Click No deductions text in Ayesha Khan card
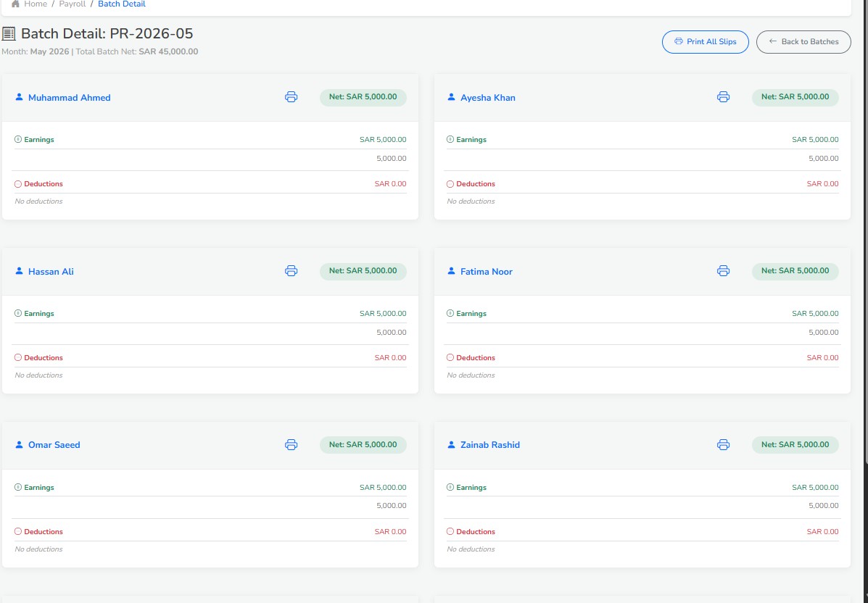 [x=471, y=201]
